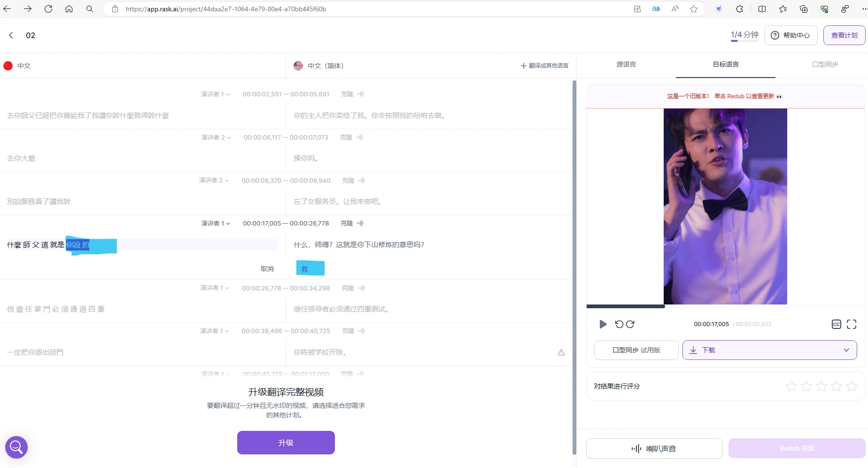Expand speaker dropdown for 00:00:06,117 segment
This screenshot has height=468, width=868.
pos(216,137)
